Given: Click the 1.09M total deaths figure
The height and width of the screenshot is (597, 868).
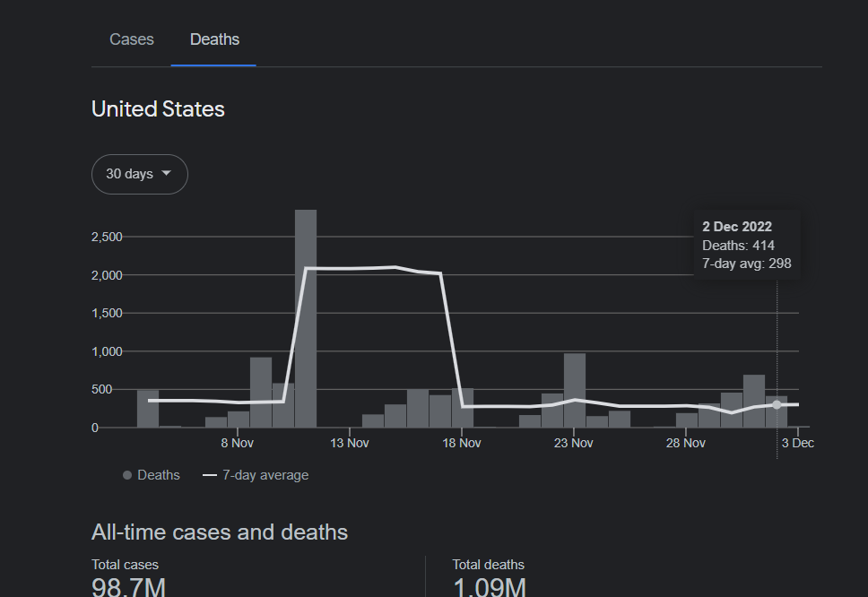Looking at the screenshot, I should click(490, 586).
